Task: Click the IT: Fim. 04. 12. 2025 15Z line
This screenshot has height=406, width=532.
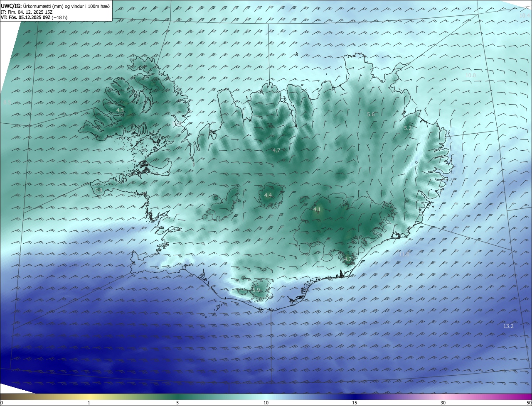Action: [27, 12]
